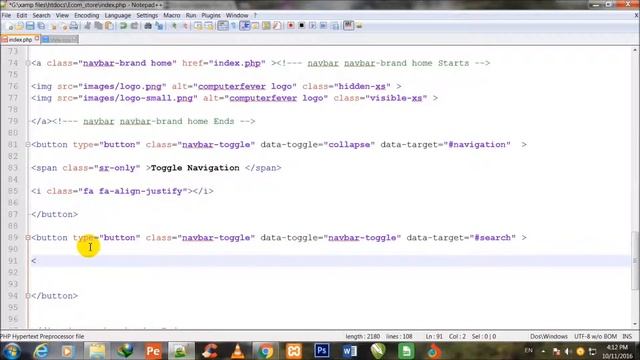Open Microsoft Word from the taskbar
The height and width of the screenshot is (360, 640).
pos(350,351)
